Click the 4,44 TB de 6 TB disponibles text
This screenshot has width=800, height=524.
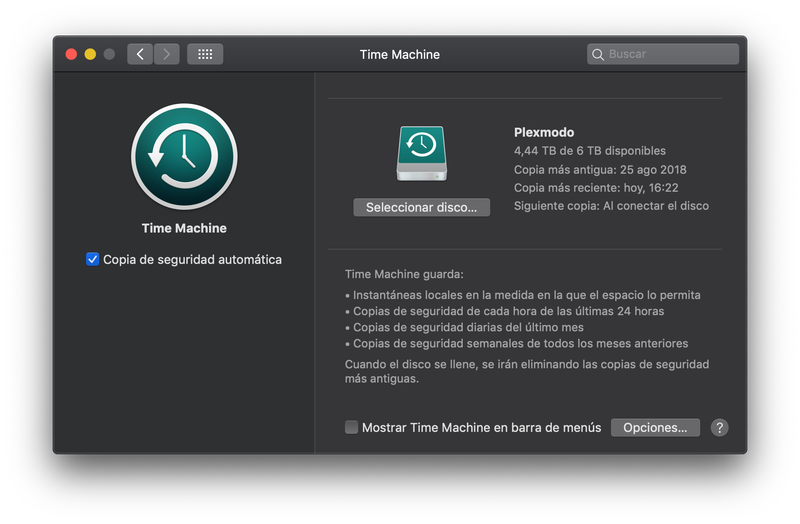590,151
